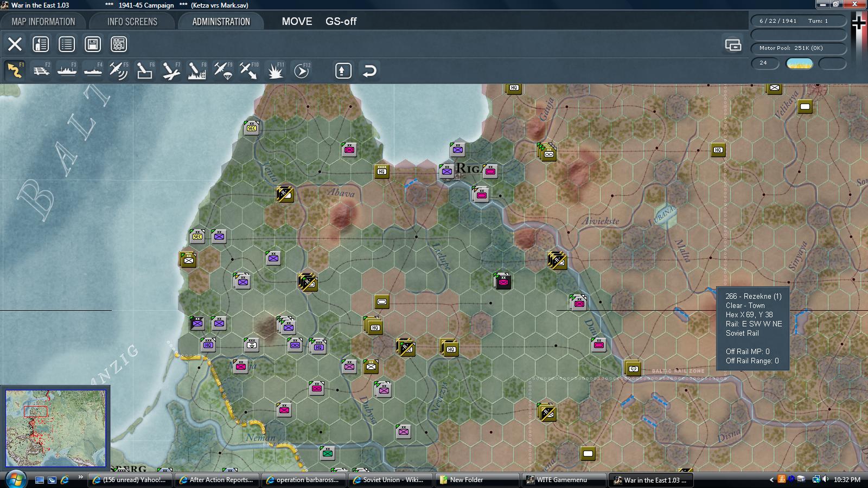Select the F10 air transfer mode icon

[249, 70]
